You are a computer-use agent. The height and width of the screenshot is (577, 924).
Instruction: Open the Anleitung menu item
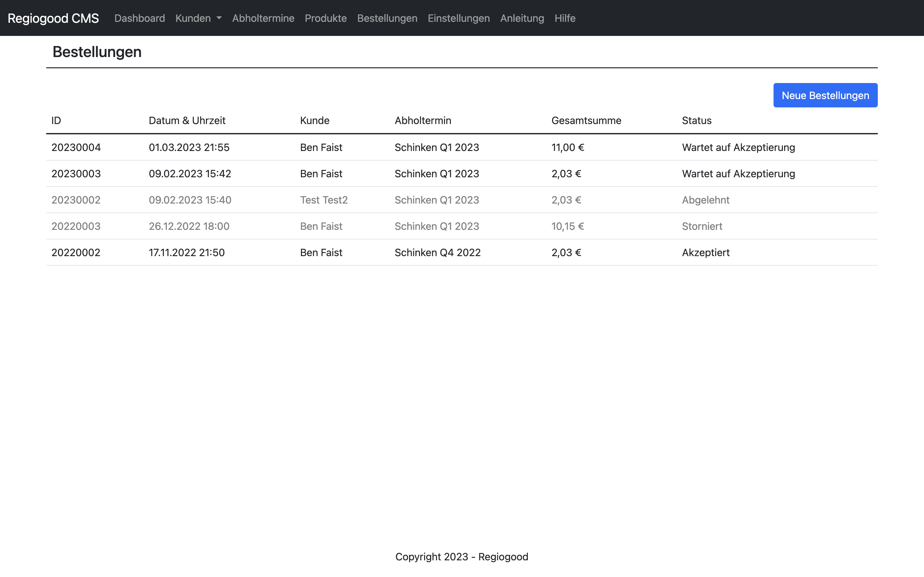pyautogui.click(x=522, y=18)
